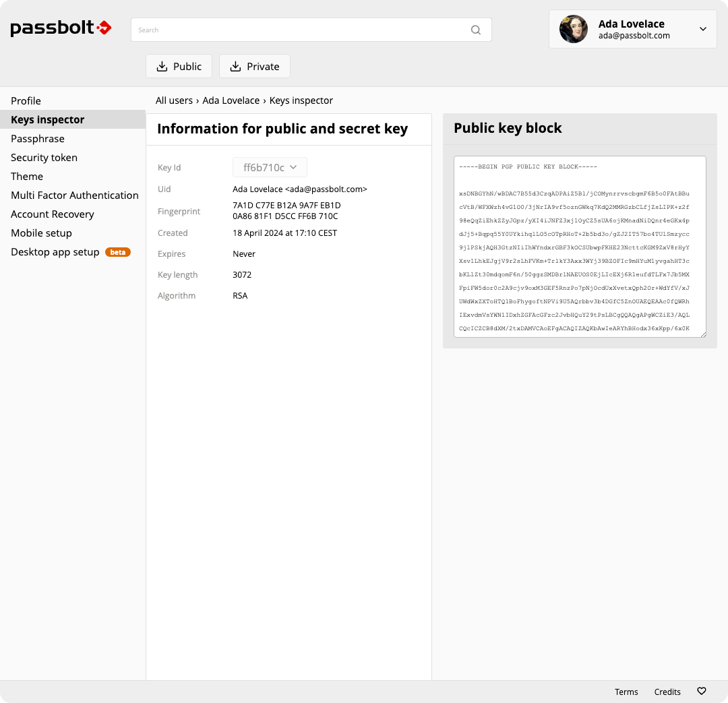Viewport: 728px width, 703px height.
Task: Download the Public key
Action: tap(179, 66)
